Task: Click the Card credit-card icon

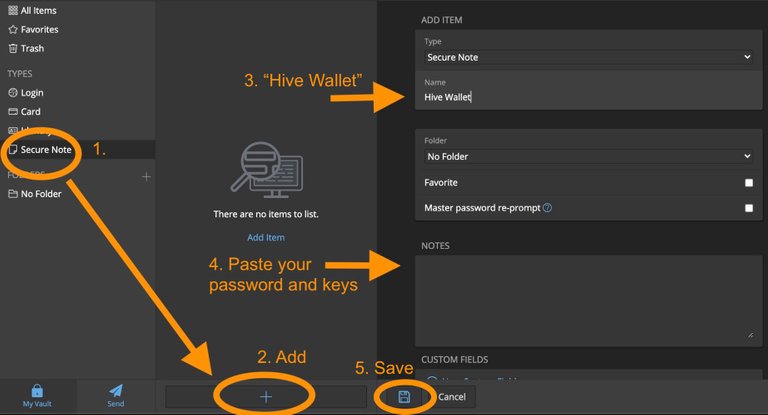Action: point(13,112)
